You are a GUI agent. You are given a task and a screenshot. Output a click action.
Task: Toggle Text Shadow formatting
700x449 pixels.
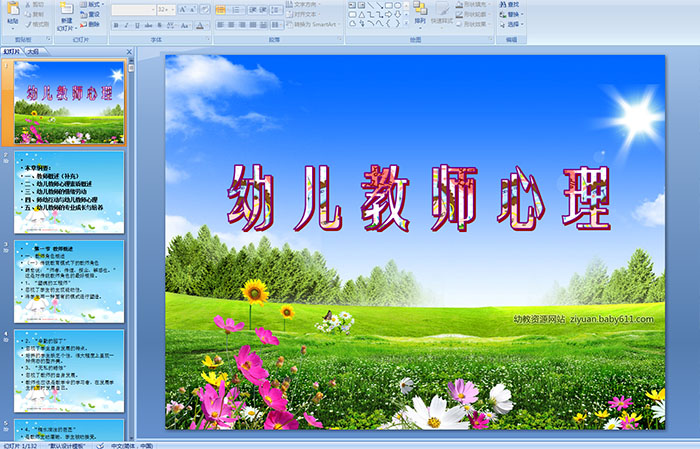[x=160, y=25]
